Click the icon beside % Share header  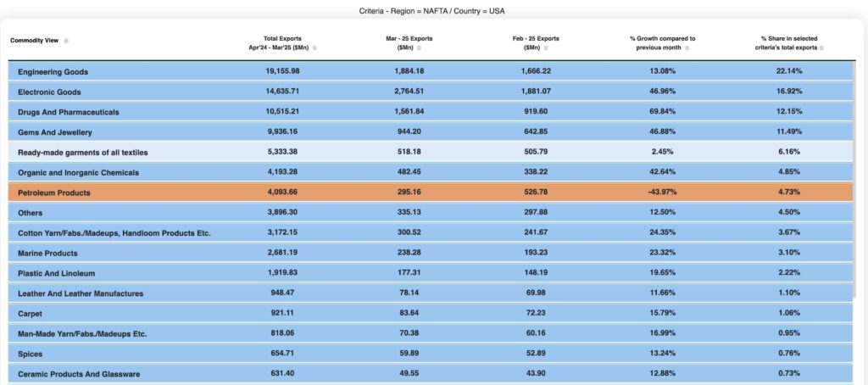tap(821, 48)
